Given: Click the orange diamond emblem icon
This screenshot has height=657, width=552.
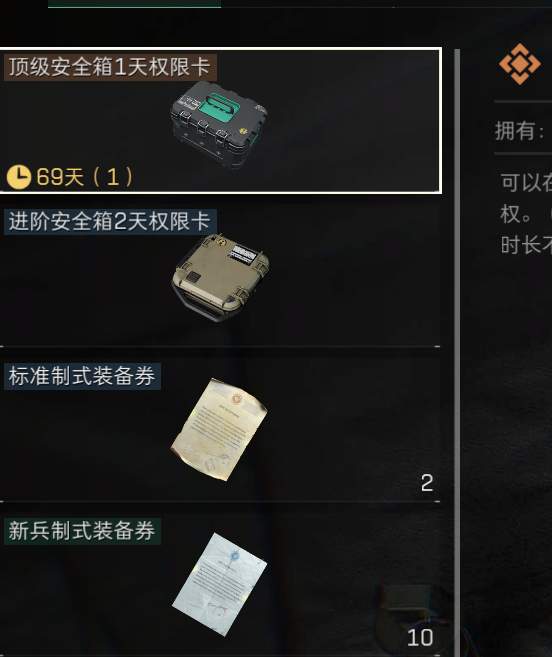Looking at the screenshot, I should click(520, 64).
